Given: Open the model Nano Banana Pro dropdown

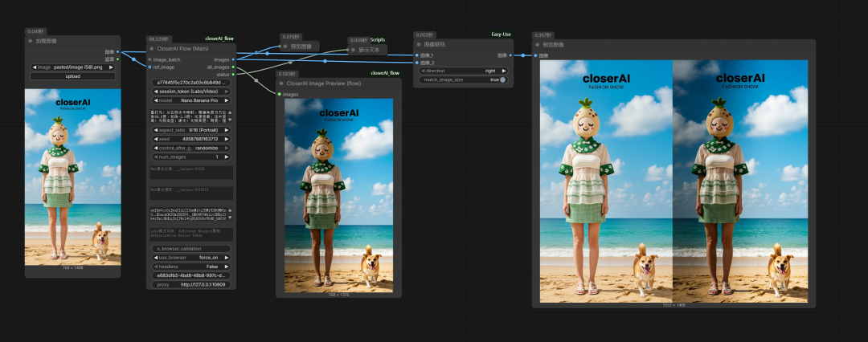Looking at the screenshot, I should coord(191,100).
